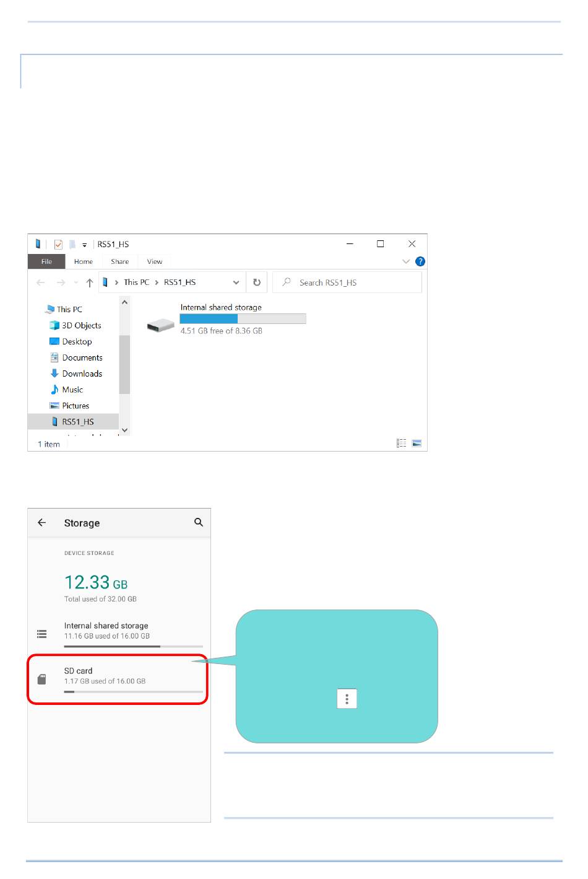Click navigation pane scroll down arrow

pyautogui.click(x=124, y=430)
